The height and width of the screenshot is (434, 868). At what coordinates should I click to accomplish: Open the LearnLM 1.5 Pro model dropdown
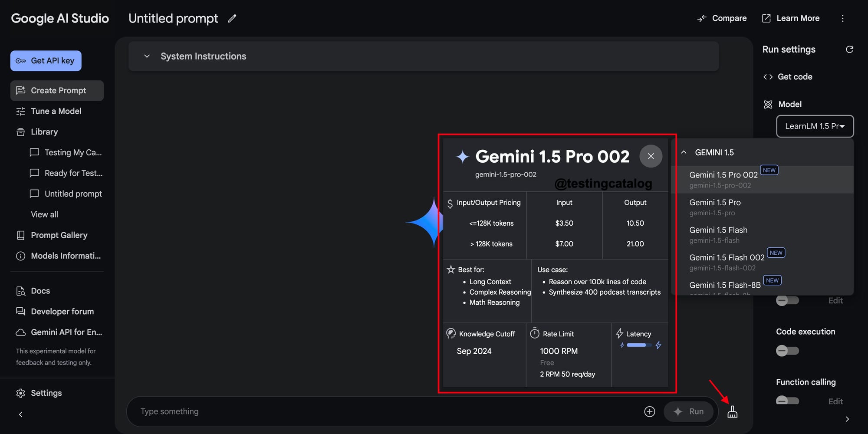pos(815,126)
